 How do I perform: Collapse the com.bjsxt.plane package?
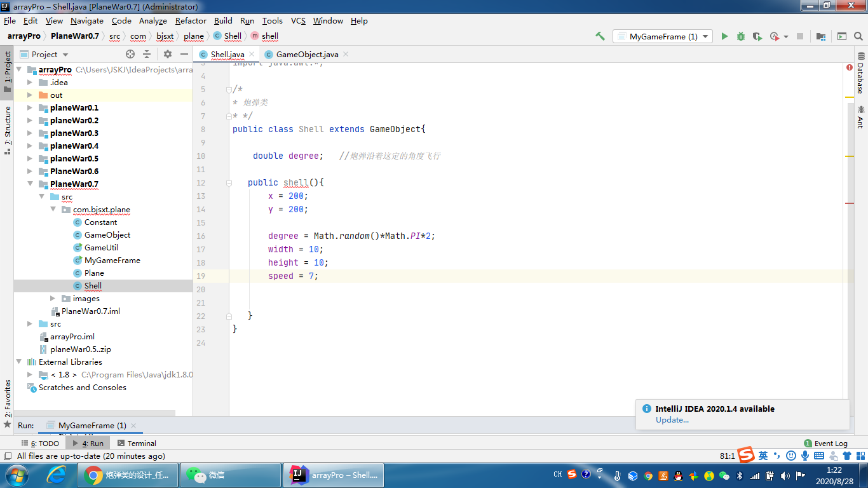pyautogui.click(x=53, y=209)
